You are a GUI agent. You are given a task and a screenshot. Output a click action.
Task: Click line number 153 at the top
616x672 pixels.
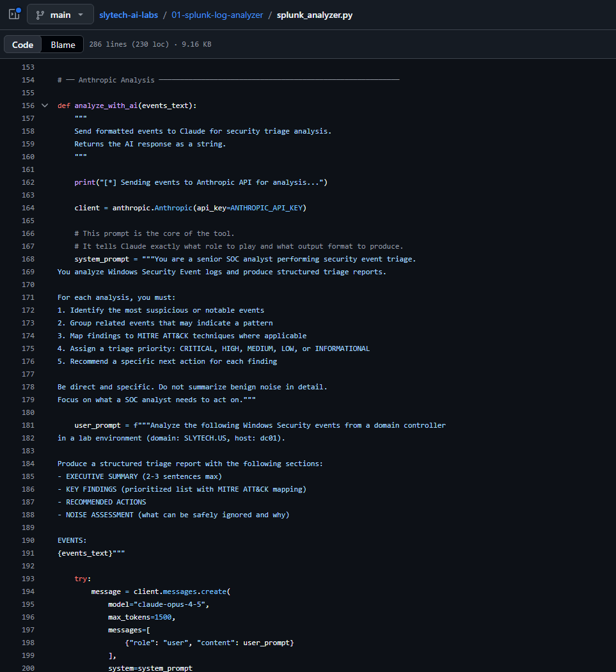tap(28, 66)
